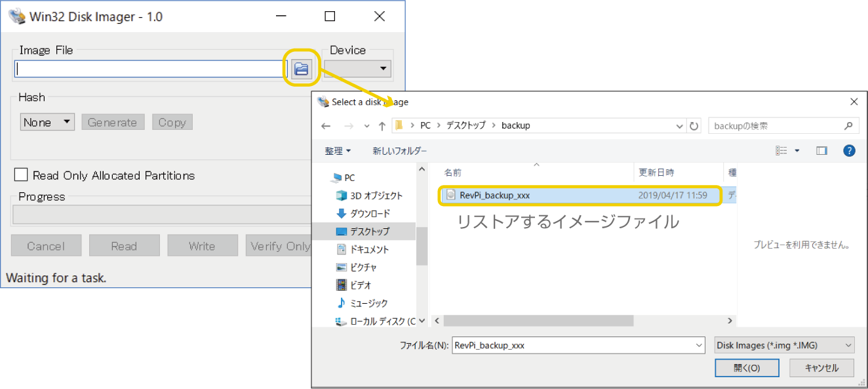Click the Cancel button in Win32 Disk Imager

pyautogui.click(x=46, y=246)
